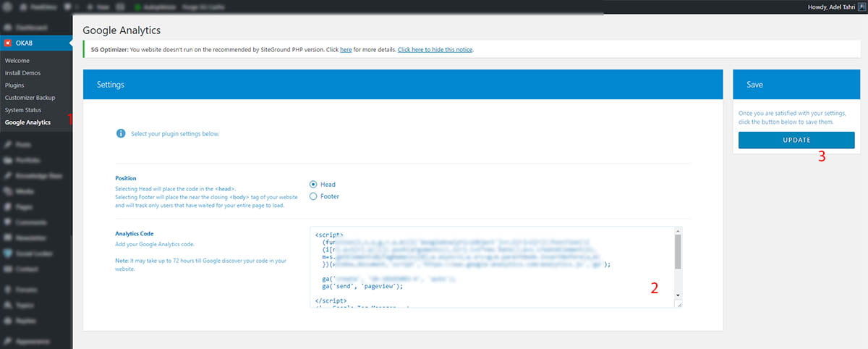868x349 pixels.
Task: Open the Welcome submenu page
Action: point(17,61)
